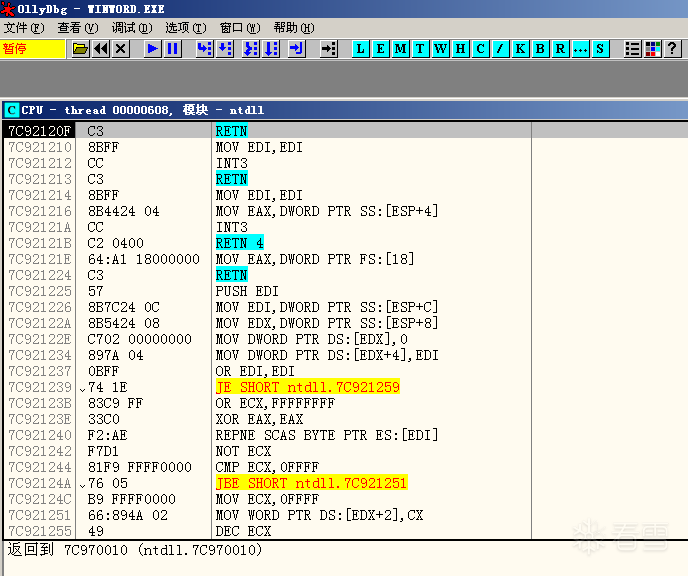
Task: Open Call stack with K button
Action: (x=520, y=49)
